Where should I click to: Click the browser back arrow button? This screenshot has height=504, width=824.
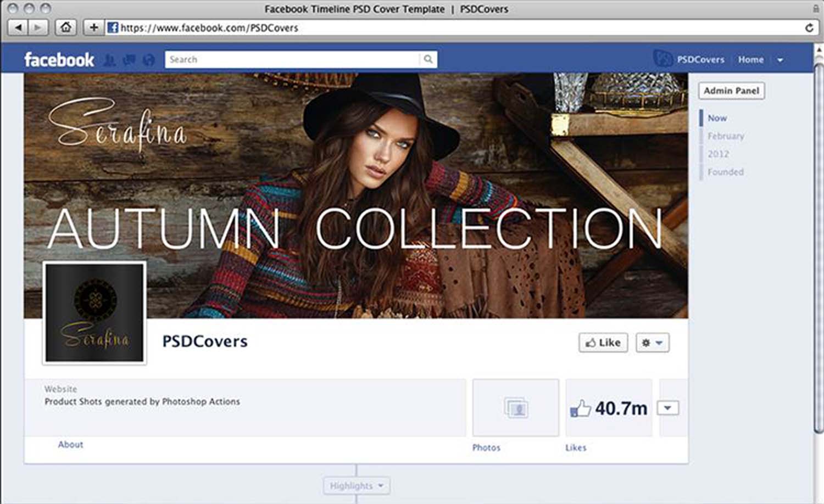coord(18,27)
